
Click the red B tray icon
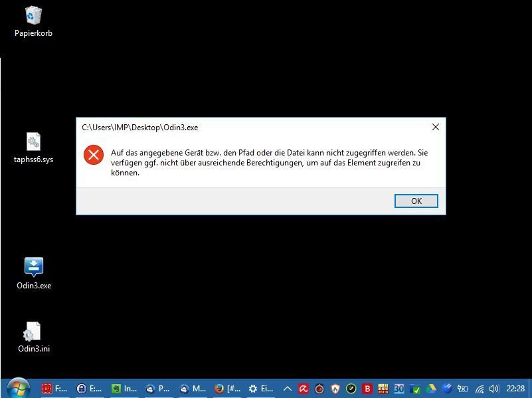367,389
